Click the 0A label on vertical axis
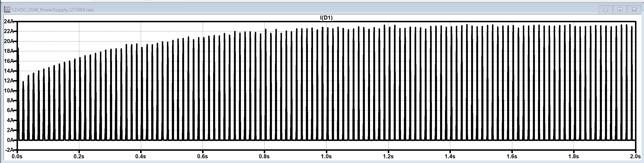The image size is (644, 163). (x=10, y=140)
